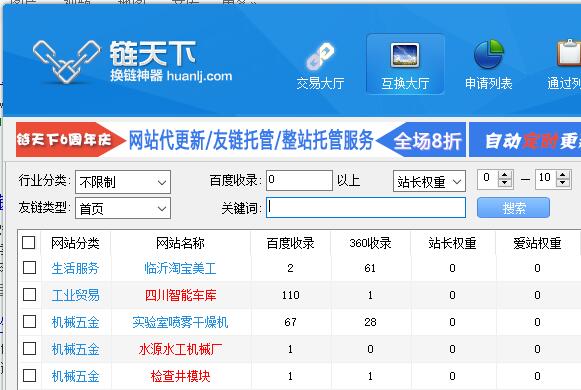This screenshot has height=390, width=581.
Task: Open the 网站代更新/友链托管 service banner
Action: pyautogui.click(x=250, y=140)
